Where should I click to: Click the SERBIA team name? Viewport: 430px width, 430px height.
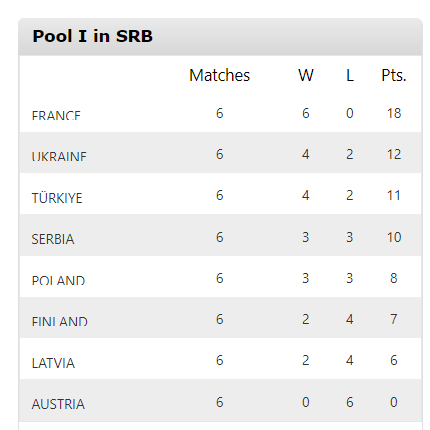pos(53,239)
